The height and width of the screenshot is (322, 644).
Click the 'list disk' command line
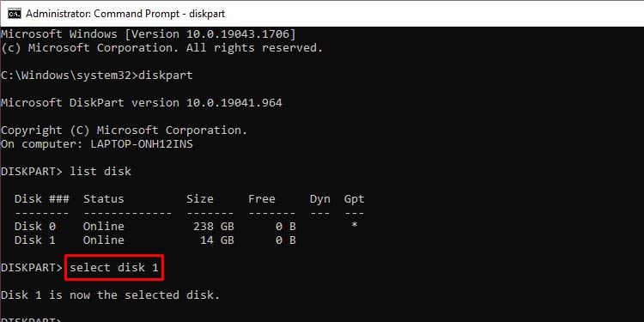click(66, 171)
